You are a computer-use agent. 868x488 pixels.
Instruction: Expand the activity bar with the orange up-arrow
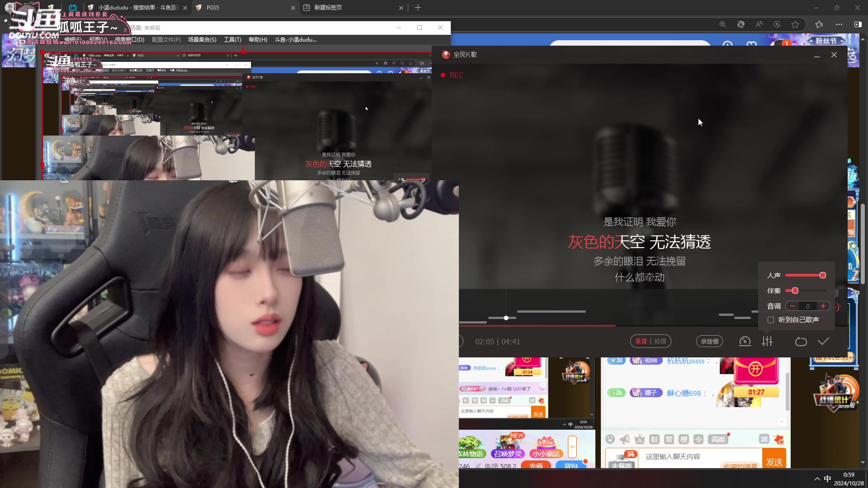[x=572, y=447]
